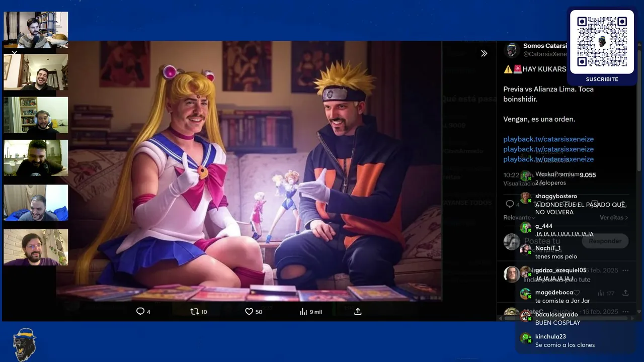Open the three-dot menu on the 16 feb. reply
Image resolution: width=644 pixels, height=362 pixels.
pyautogui.click(x=625, y=312)
